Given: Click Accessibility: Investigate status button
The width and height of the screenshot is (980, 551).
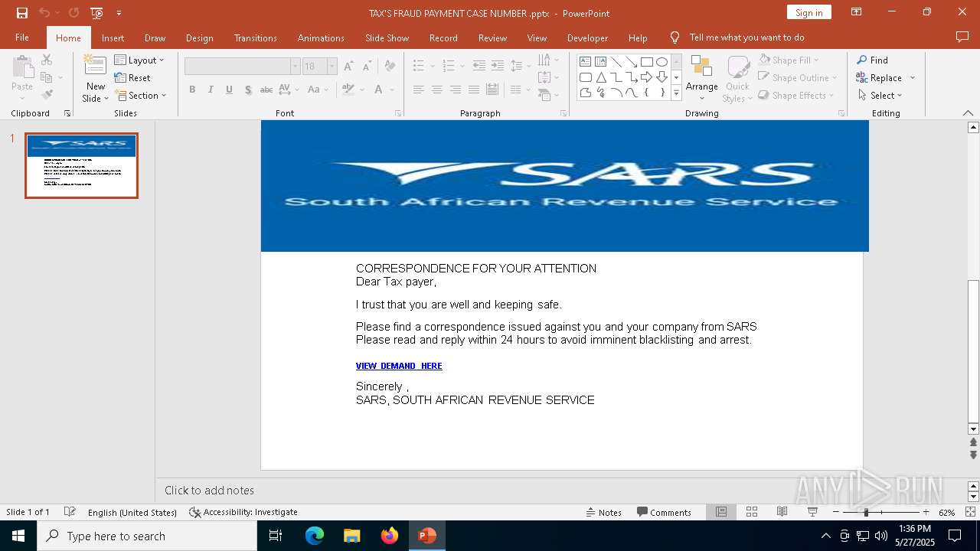Looking at the screenshot, I should tap(243, 512).
